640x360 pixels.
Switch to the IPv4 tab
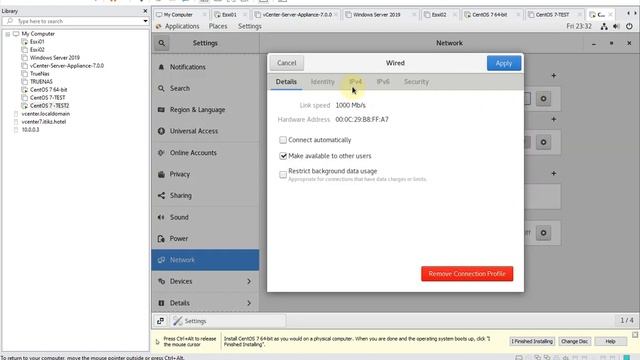pyautogui.click(x=356, y=82)
